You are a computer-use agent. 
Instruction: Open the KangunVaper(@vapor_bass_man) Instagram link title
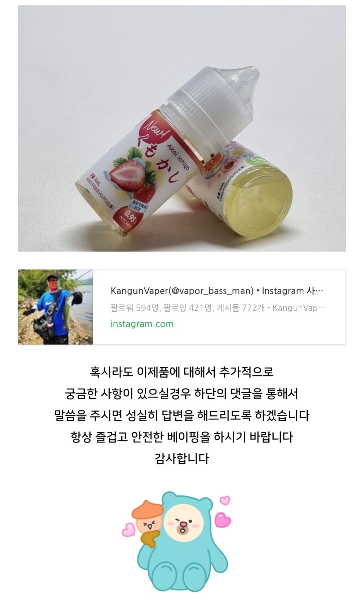tap(217, 291)
